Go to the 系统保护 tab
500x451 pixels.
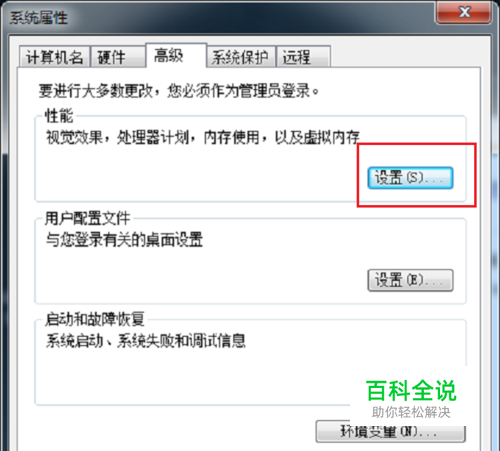241,57
